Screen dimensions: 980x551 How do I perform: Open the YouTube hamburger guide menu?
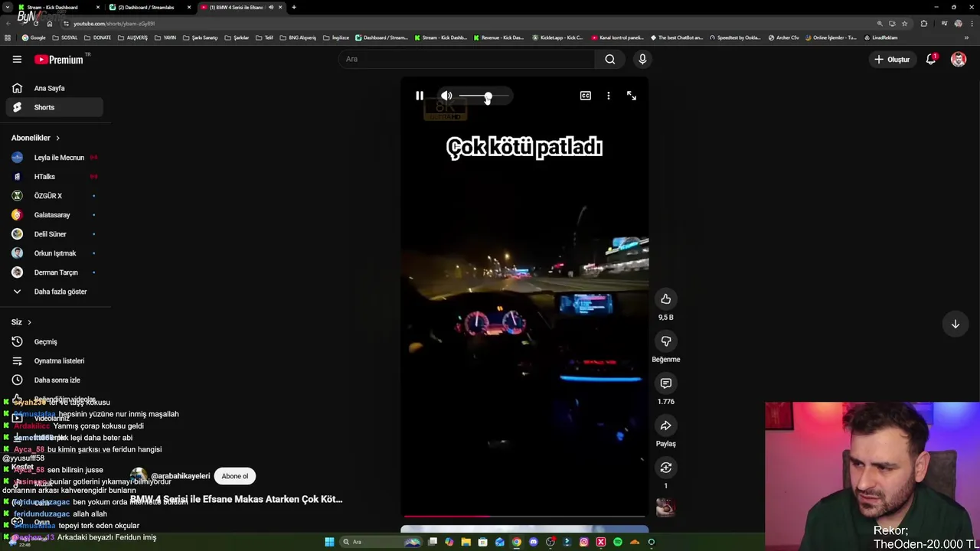coord(17,59)
